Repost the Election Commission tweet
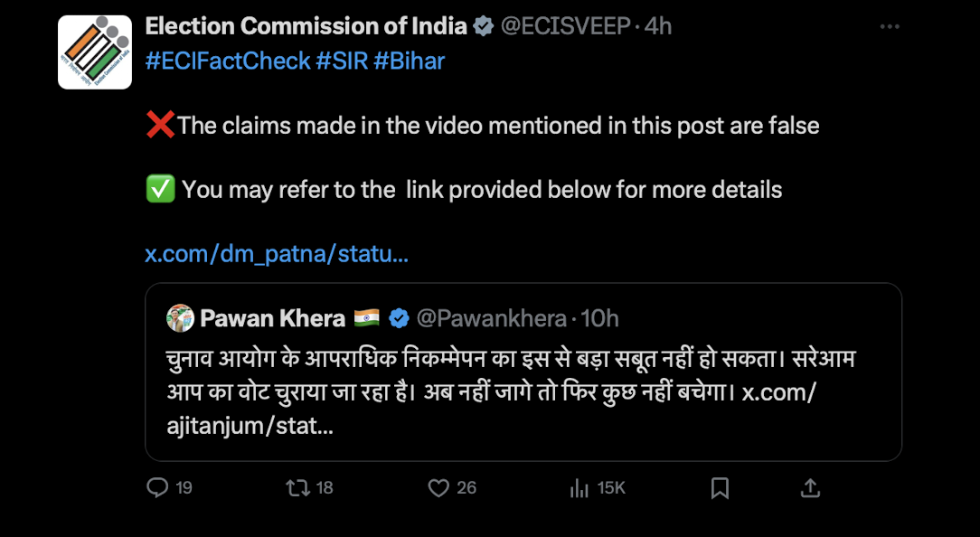Viewport: 980px width, 537px height. (297, 488)
